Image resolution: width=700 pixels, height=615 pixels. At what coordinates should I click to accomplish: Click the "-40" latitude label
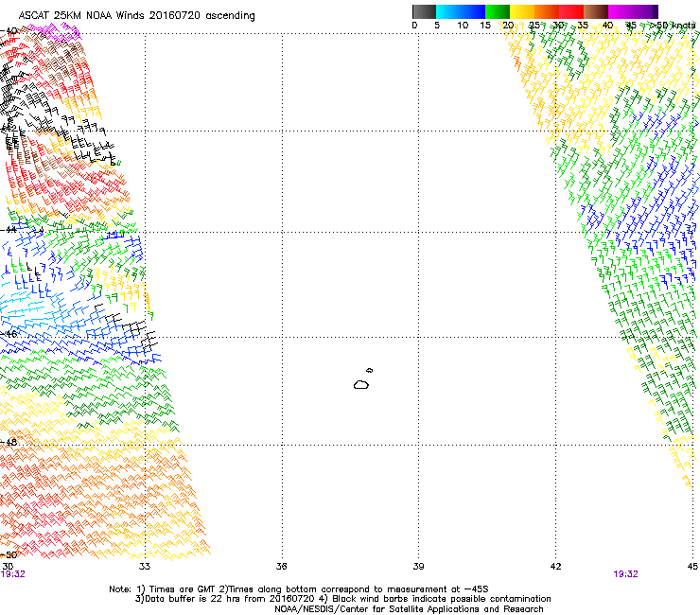[9, 31]
